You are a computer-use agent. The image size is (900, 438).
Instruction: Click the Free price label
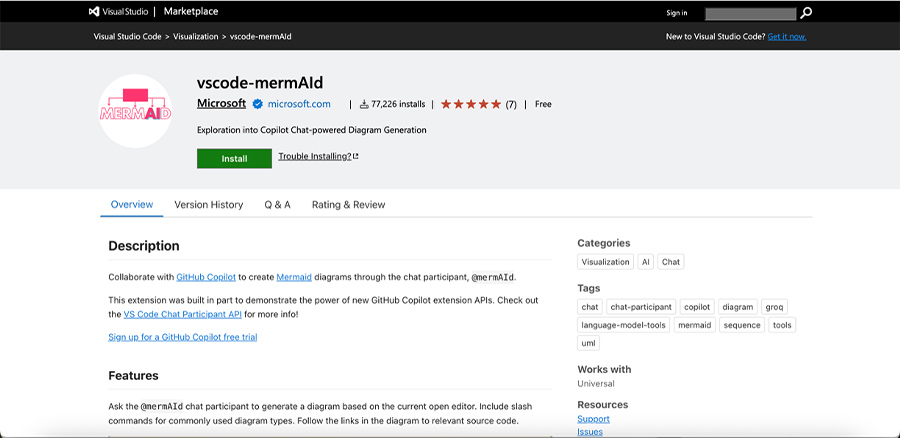pyautogui.click(x=543, y=104)
